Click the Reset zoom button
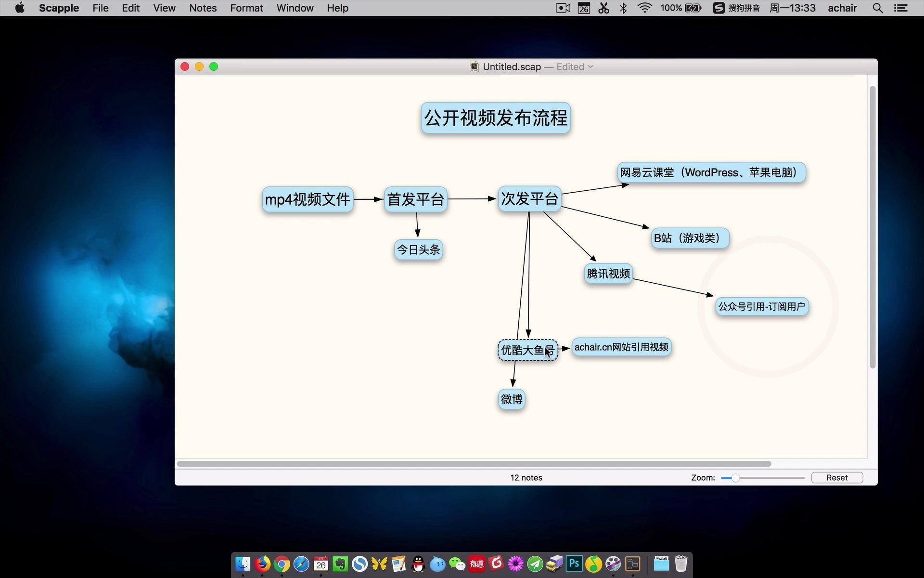This screenshot has height=578, width=924. [x=837, y=477]
